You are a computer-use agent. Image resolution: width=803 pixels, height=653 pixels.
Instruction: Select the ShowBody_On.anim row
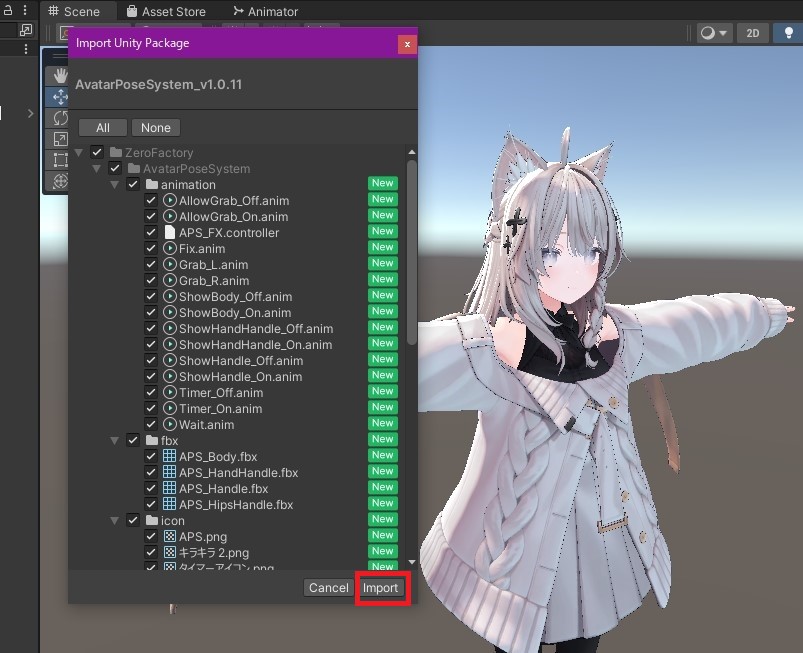[237, 312]
